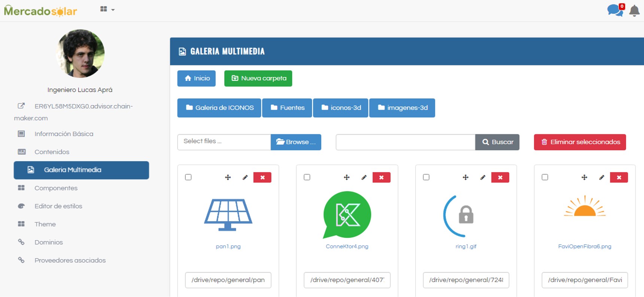Image resolution: width=644 pixels, height=297 pixels.
Task: Delete ring1.gif with its red X button
Action: pyautogui.click(x=500, y=177)
